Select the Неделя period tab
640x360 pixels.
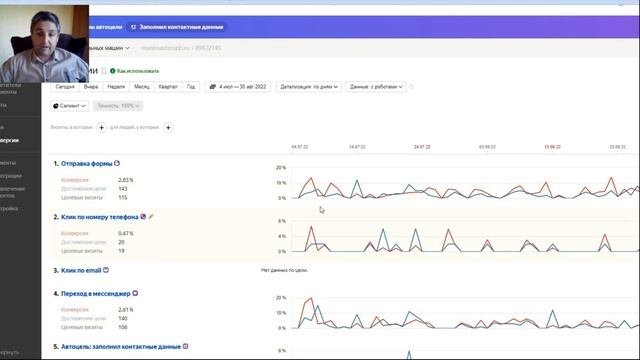click(x=116, y=87)
